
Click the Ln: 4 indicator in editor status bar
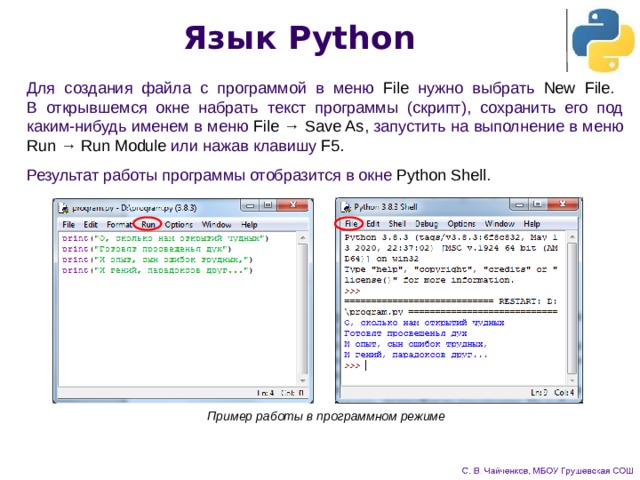tap(265, 393)
